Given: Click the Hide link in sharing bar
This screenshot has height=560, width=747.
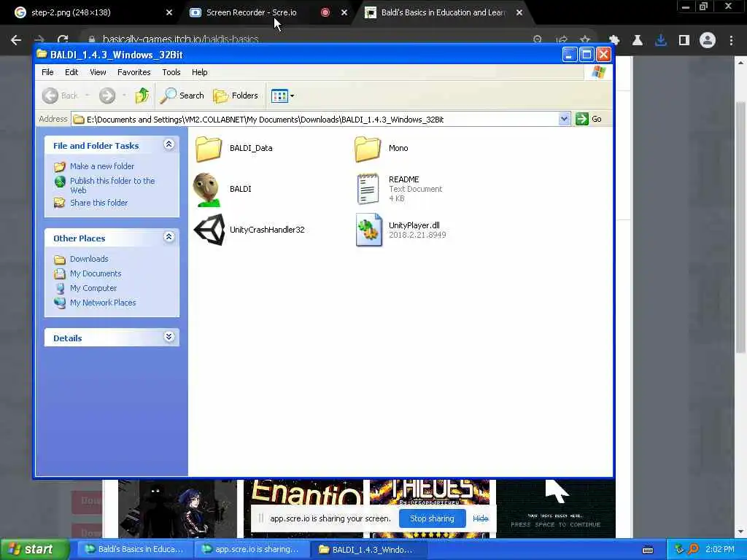Looking at the screenshot, I should (x=481, y=518).
